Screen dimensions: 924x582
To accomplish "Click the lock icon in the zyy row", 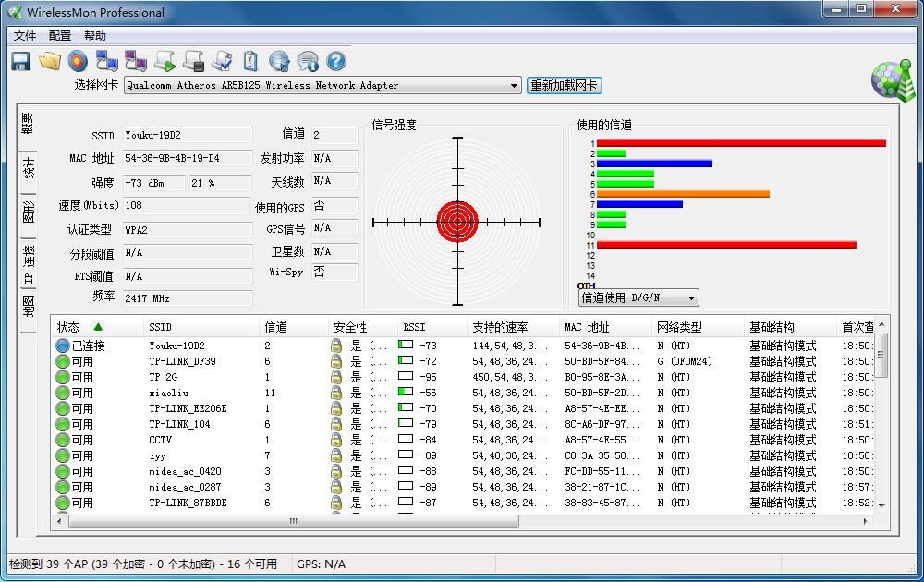I will click(336, 455).
